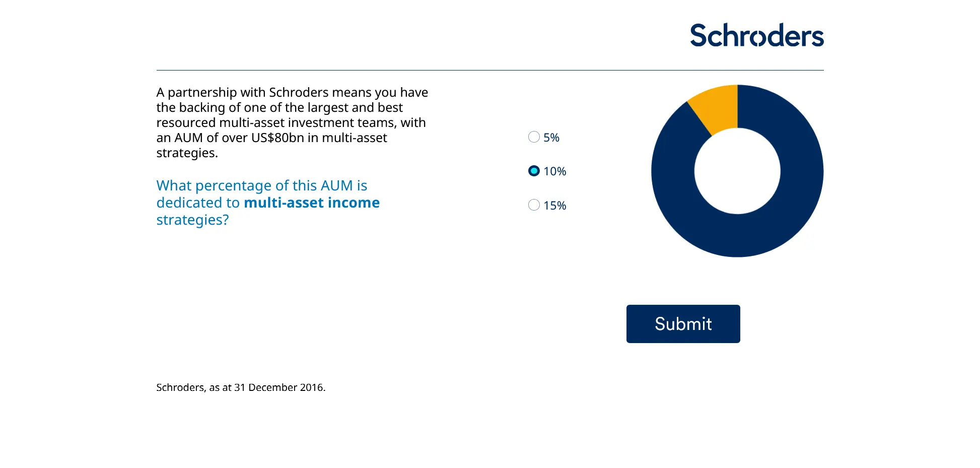The image size is (980, 468).
Task: Click the white center of donut chart
Action: click(737, 171)
